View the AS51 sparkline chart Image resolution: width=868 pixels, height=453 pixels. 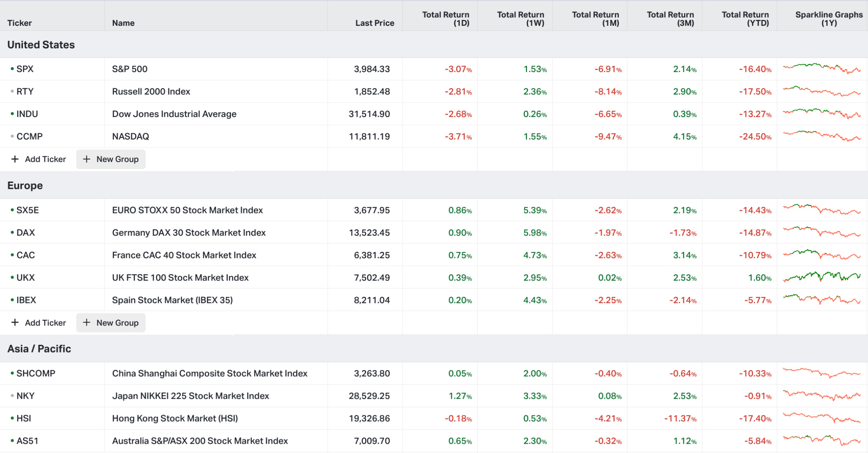tap(822, 441)
